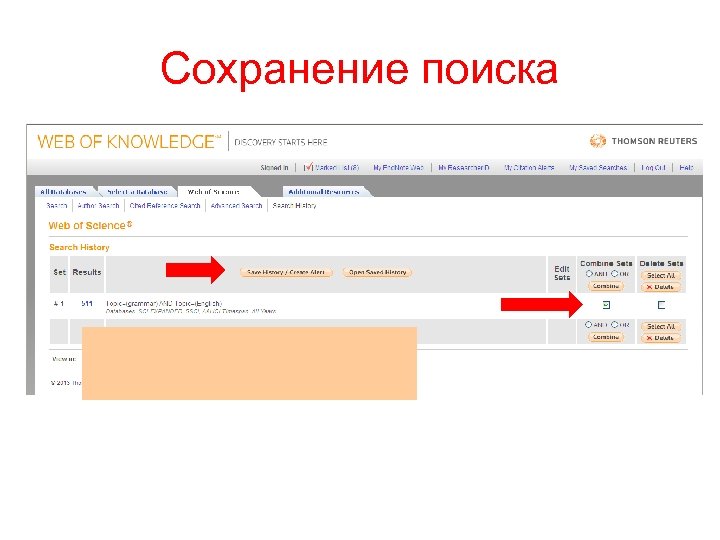Open Advanced Search

tap(236, 206)
